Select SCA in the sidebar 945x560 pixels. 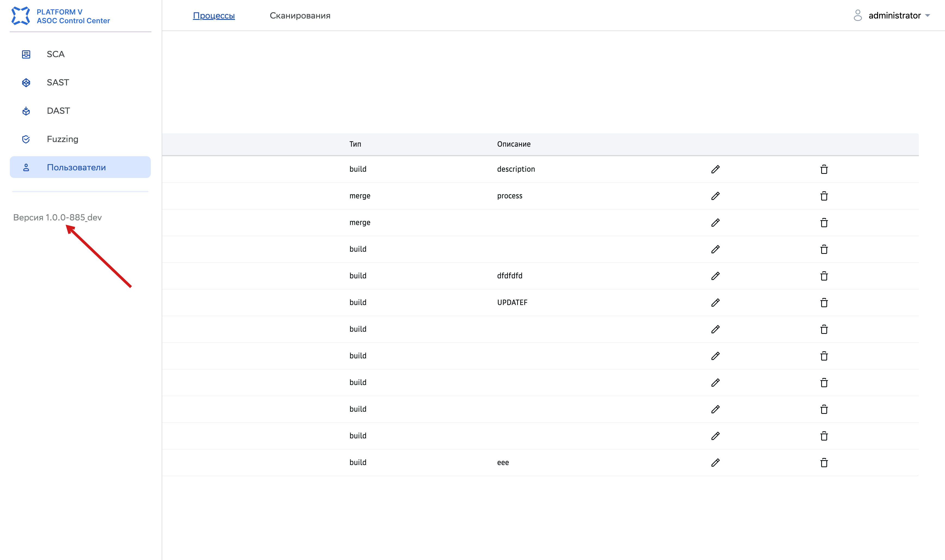tap(80, 54)
